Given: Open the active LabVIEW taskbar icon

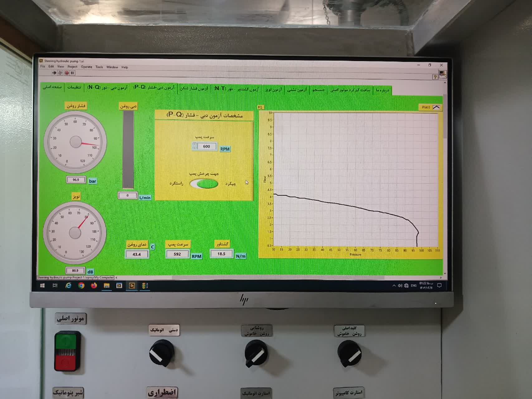Looking at the screenshot, I should point(132,286).
